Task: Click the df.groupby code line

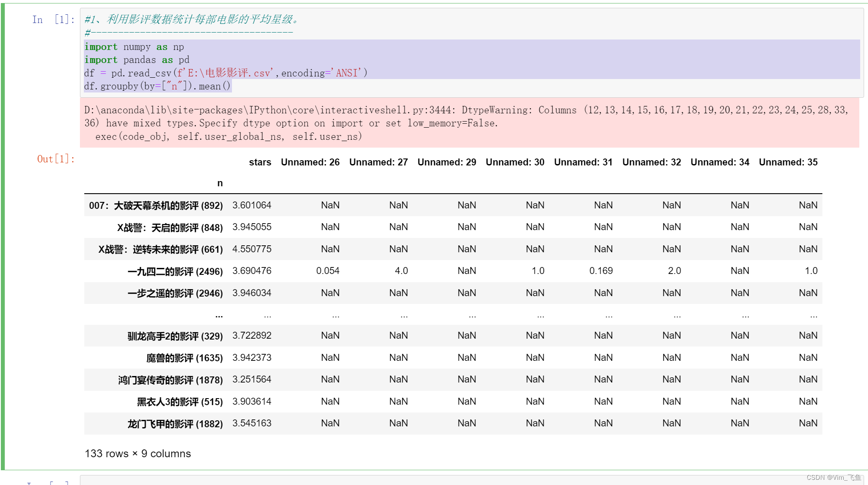Action: (157, 86)
